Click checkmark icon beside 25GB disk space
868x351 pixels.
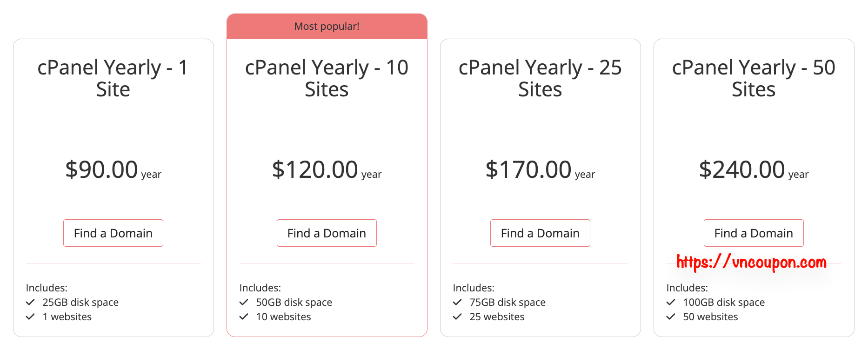pyautogui.click(x=31, y=303)
